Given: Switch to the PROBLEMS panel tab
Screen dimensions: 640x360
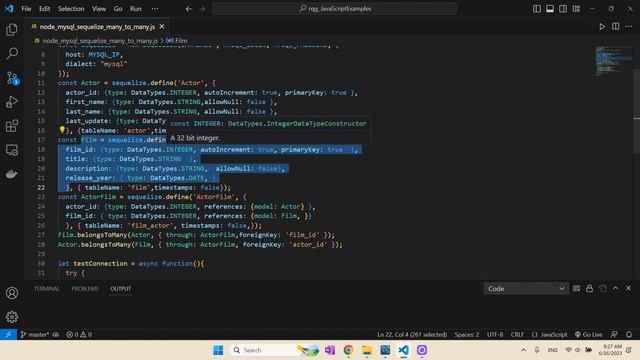Looking at the screenshot, I should pyautogui.click(x=85, y=289).
